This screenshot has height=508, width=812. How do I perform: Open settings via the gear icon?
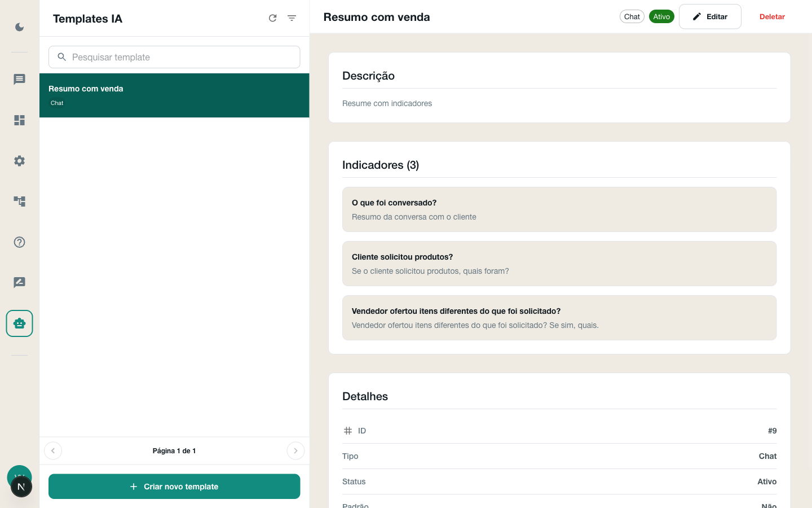[x=19, y=161]
